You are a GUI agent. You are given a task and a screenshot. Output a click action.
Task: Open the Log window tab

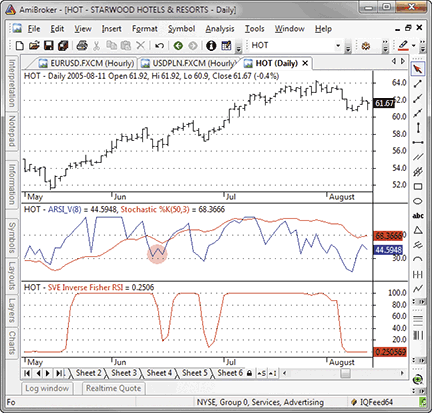click(47, 388)
